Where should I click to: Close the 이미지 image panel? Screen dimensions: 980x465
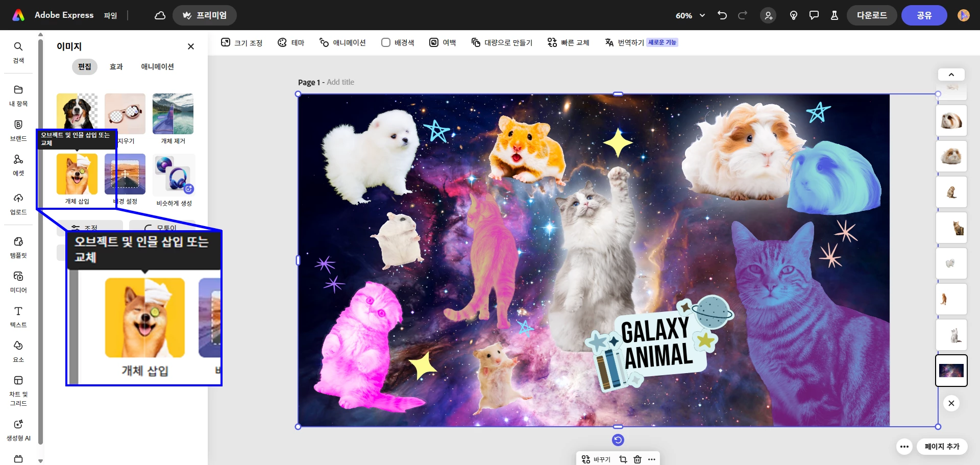pos(191,46)
